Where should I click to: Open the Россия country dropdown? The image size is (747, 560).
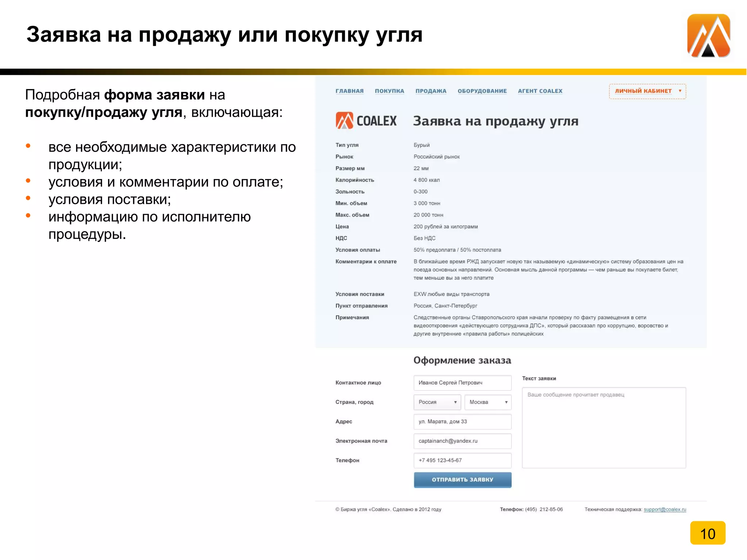click(x=437, y=402)
